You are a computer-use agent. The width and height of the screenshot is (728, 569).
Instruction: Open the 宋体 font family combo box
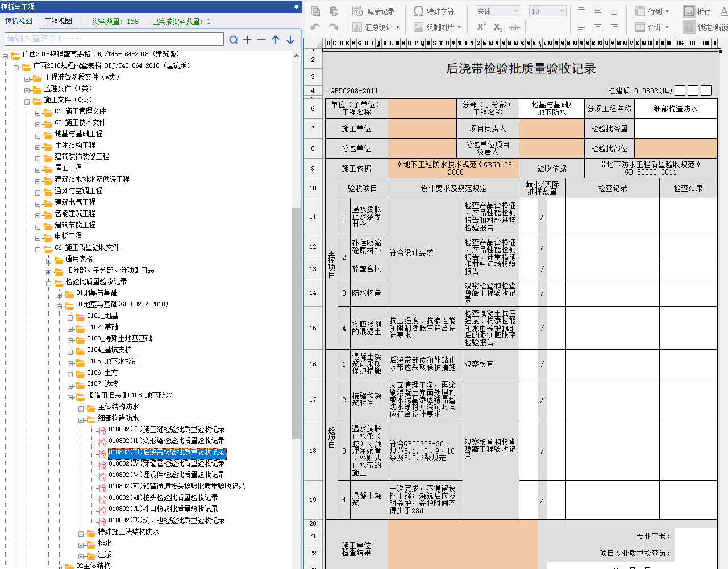click(498, 11)
